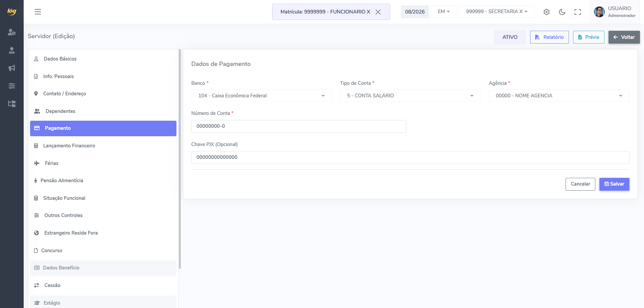This screenshot has height=308, width=644.
Task: Open the user settings gear sidebar icon
Action: point(12,32)
